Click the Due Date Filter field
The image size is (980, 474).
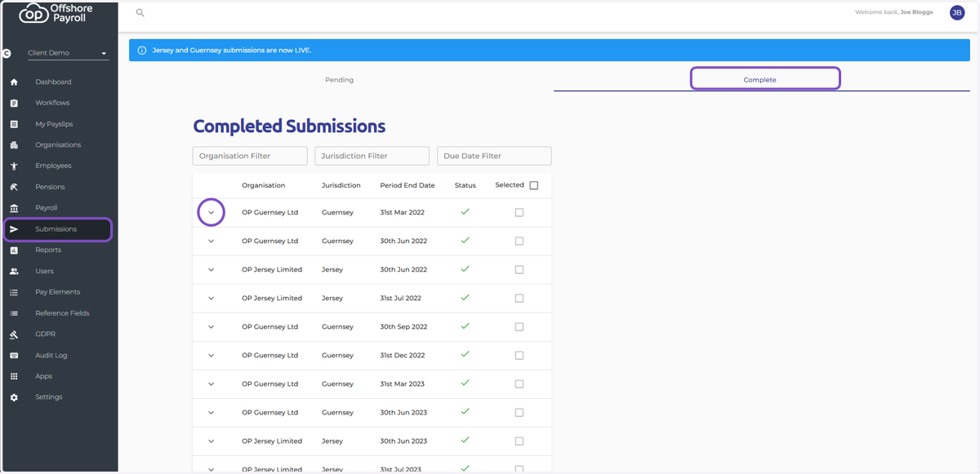click(494, 156)
